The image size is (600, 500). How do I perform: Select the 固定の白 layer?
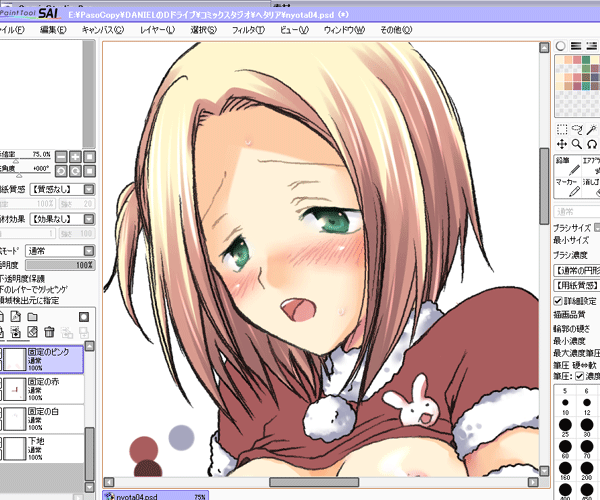pos(42,419)
